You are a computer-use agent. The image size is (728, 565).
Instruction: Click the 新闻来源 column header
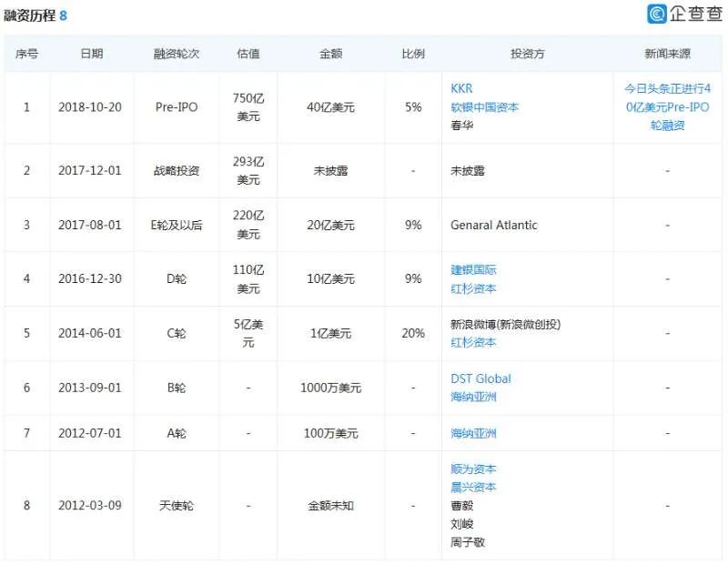667,54
